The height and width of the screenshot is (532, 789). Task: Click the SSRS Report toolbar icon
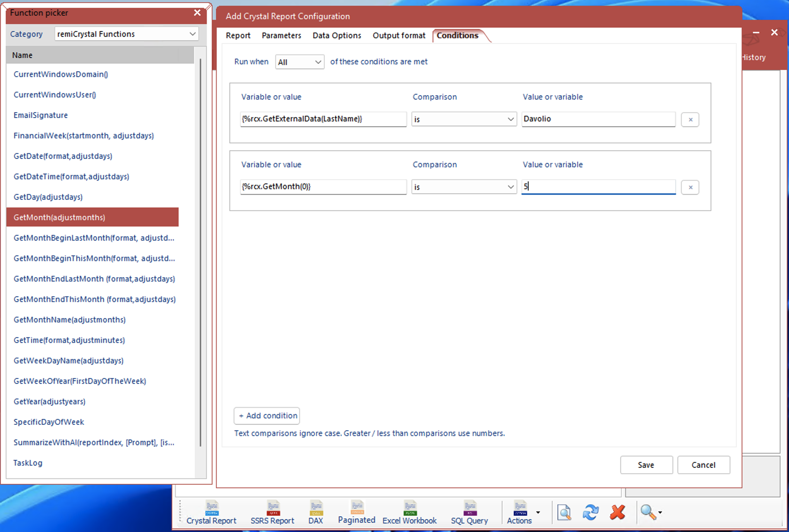tap(272, 513)
